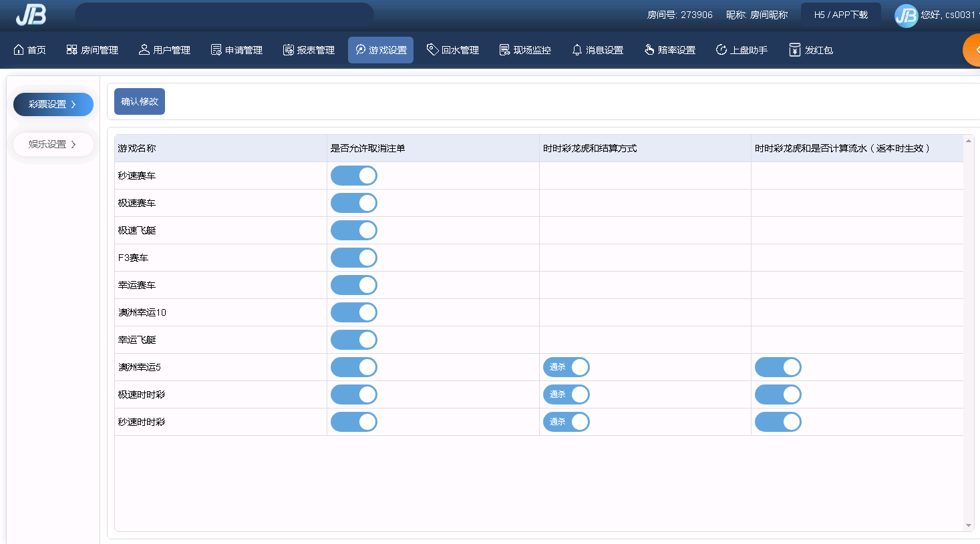Click the message settings bell icon
The image size is (980, 544).
tap(577, 50)
